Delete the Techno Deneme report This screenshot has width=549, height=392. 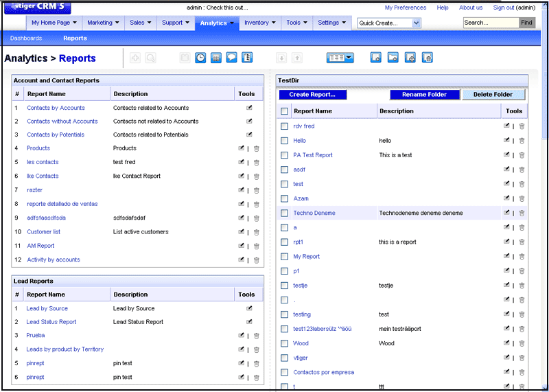click(522, 213)
